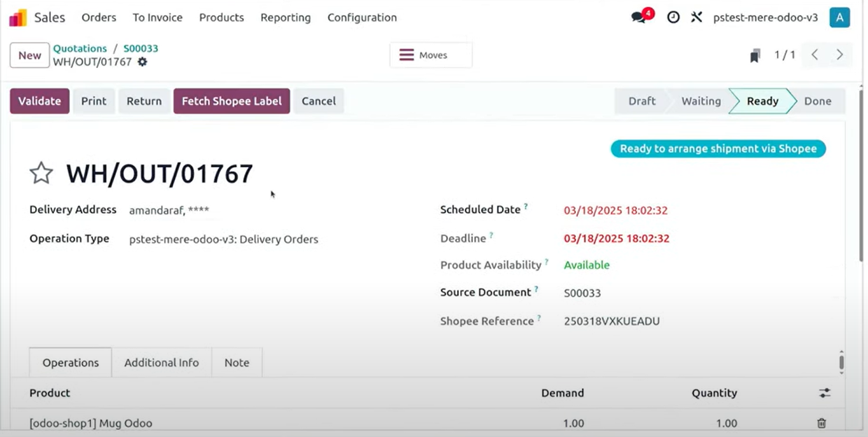Click the Source Document value S00033
Viewport: 868px width, 437px height.
582,293
